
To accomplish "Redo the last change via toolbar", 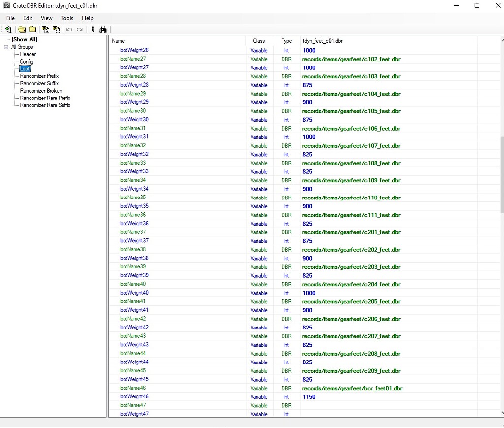I will (79, 29).
